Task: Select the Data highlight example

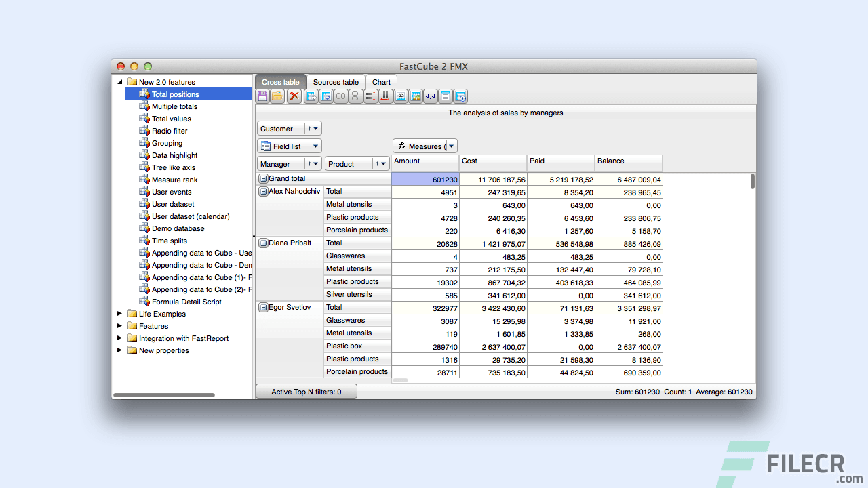Action: [x=174, y=155]
